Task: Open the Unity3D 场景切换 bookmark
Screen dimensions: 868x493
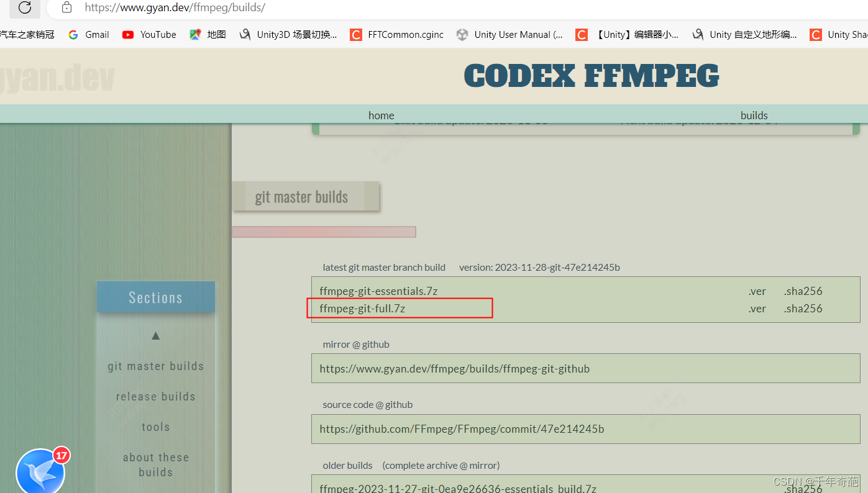Action: [288, 35]
